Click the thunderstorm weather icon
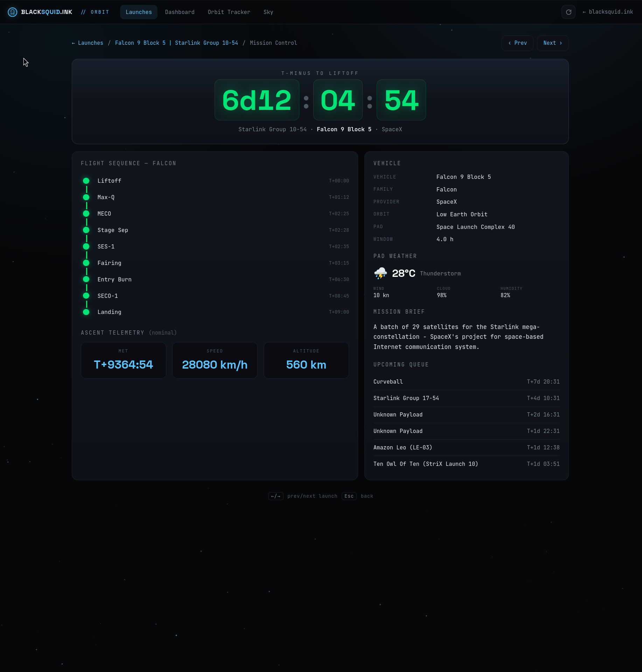This screenshot has width=642, height=672. pos(381,273)
